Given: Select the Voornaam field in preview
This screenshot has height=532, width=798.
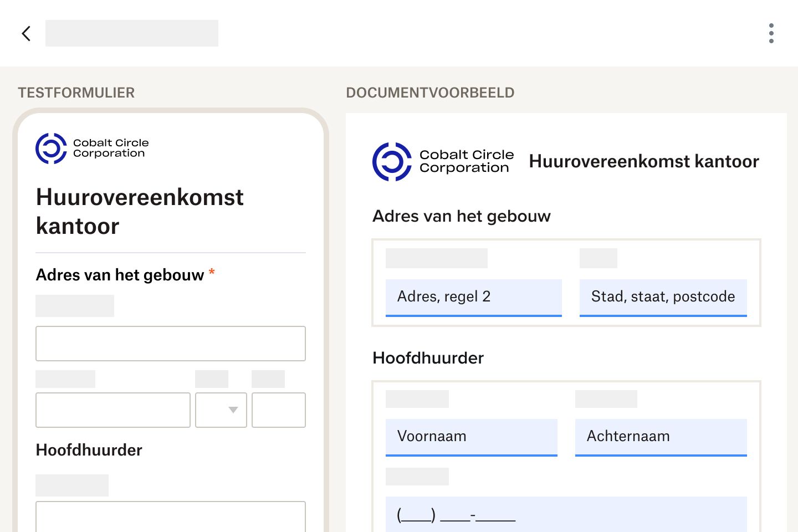Looking at the screenshot, I should pos(472,437).
